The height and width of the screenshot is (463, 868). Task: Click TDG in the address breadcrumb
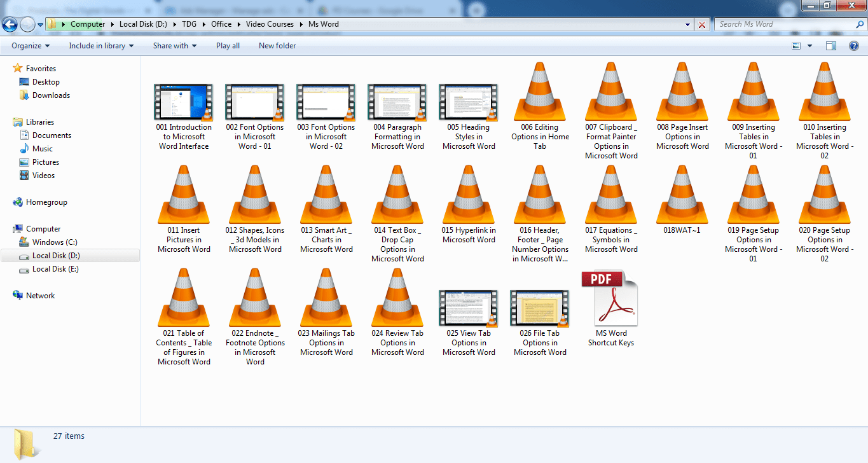tap(188, 24)
